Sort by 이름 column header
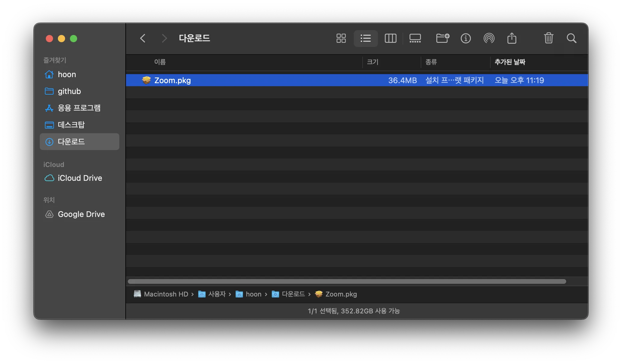Screen dimensions: 622x364 point(160,62)
